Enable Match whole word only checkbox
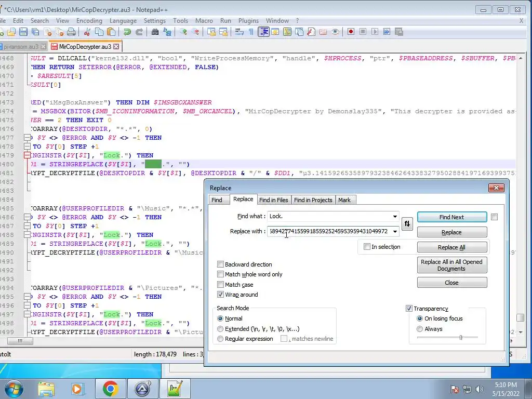 (x=220, y=274)
